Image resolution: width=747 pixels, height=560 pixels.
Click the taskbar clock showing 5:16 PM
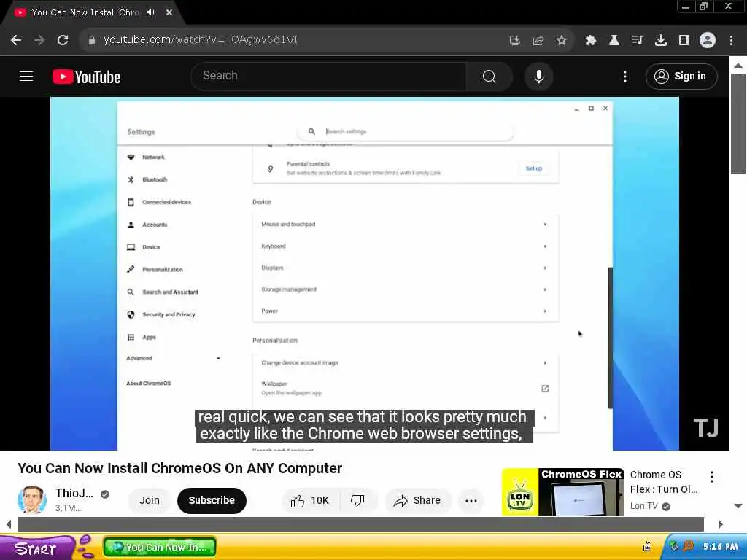pos(720,547)
